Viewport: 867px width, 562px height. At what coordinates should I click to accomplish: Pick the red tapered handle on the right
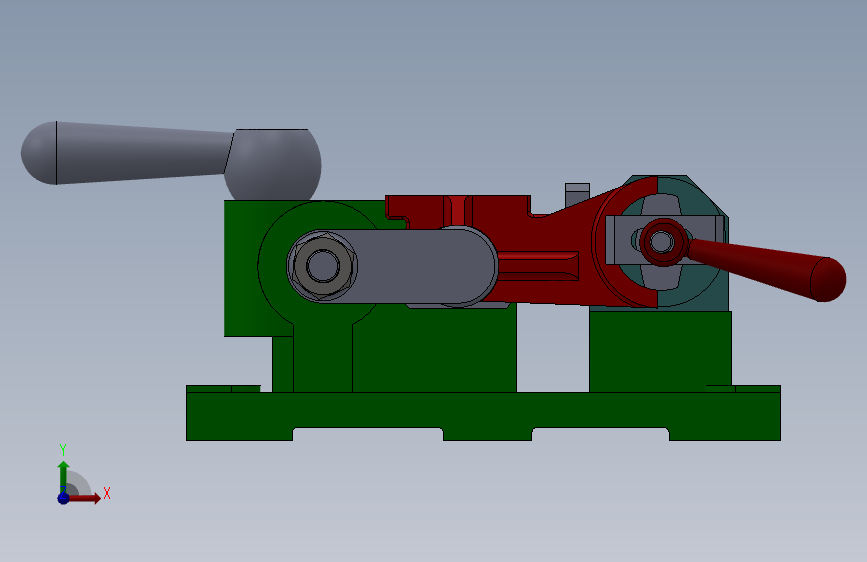769,268
